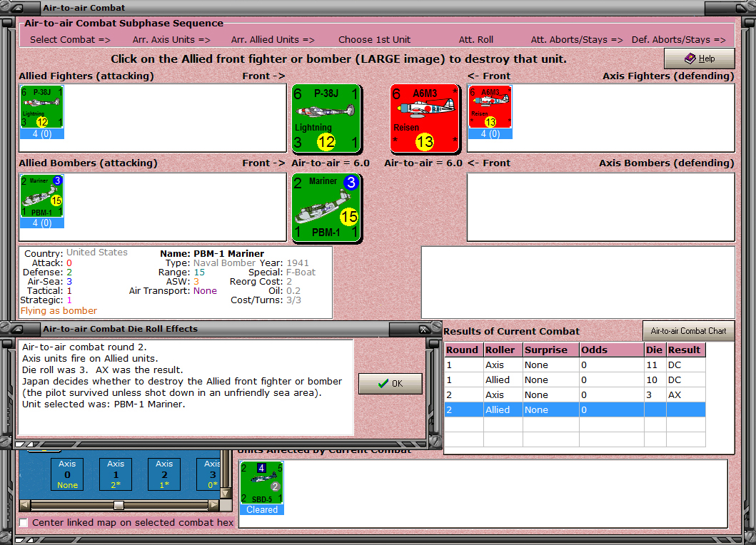Screen dimensions: 756x545
Task: Click 'DC' result in round 1 Allied row
Action: (675, 380)
